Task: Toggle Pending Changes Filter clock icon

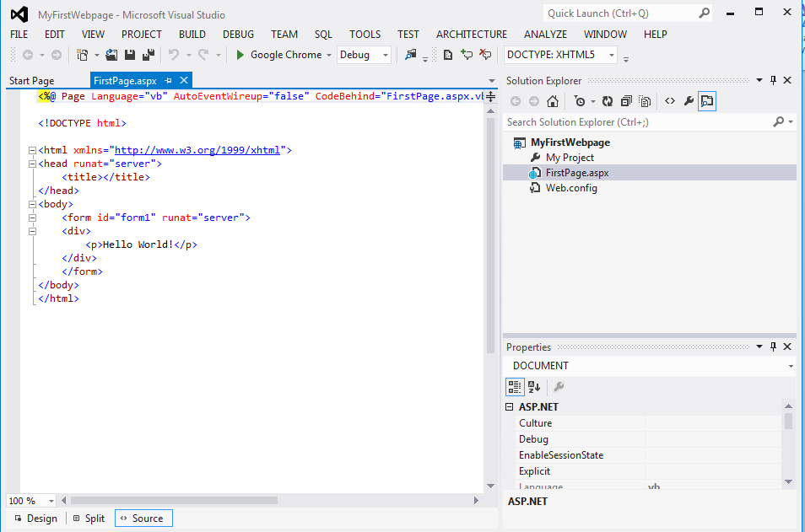Action: pyautogui.click(x=580, y=101)
